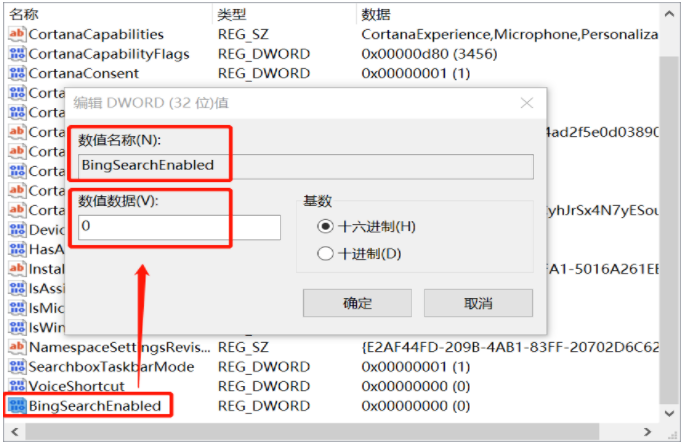Image resolution: width=684 pixels, height=445 pixels.
Task: Click the CortanaCapabilities string value icon
Action: [x=16, y=34]
